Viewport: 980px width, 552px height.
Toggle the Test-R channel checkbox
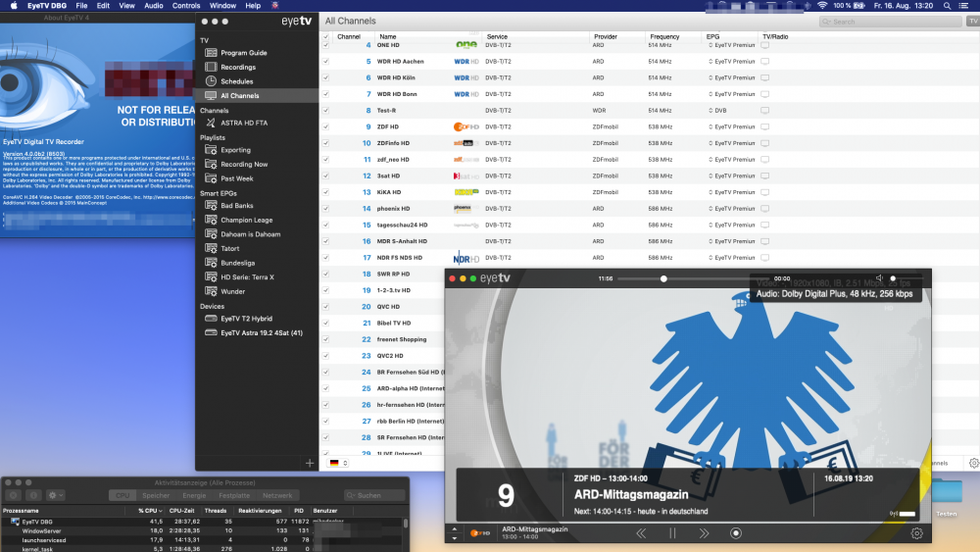click(325, 111)
